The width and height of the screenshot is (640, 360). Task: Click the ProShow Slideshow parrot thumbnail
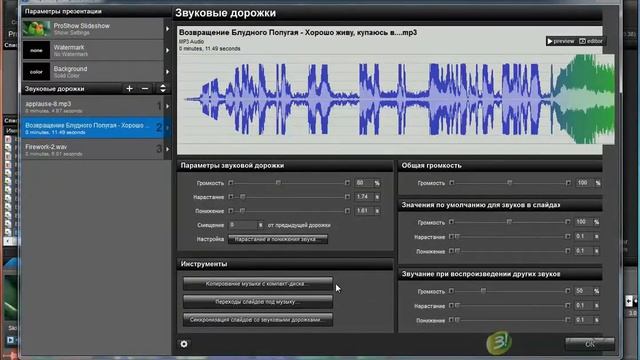tap(36, 29)
